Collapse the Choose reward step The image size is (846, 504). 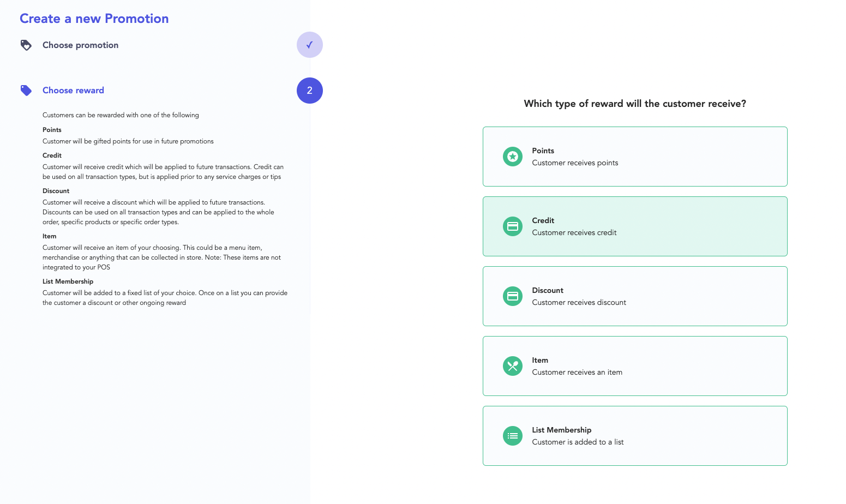(x=73, y=91)
